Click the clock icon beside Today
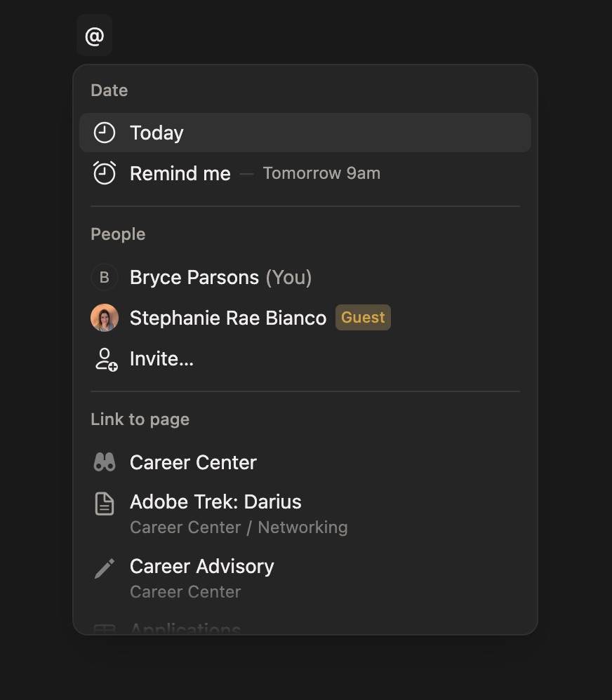This screenshot has width=612, height=700. 105,133
